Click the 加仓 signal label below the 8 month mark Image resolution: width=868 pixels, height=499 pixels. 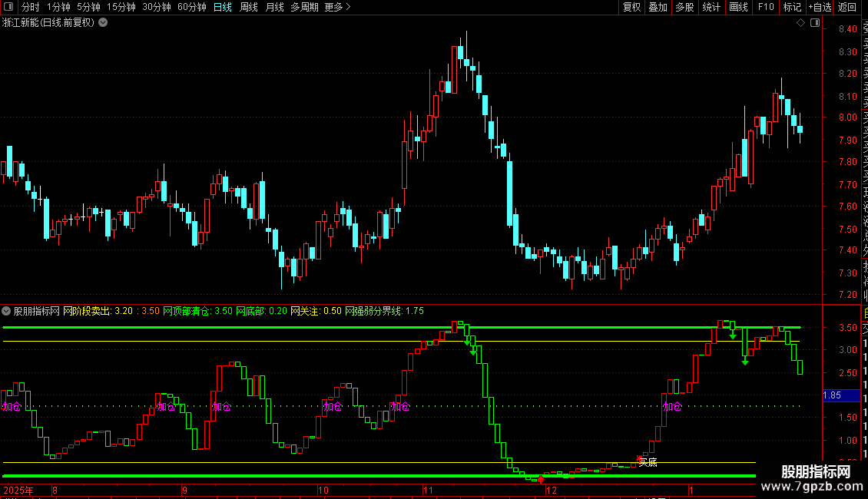12,407
